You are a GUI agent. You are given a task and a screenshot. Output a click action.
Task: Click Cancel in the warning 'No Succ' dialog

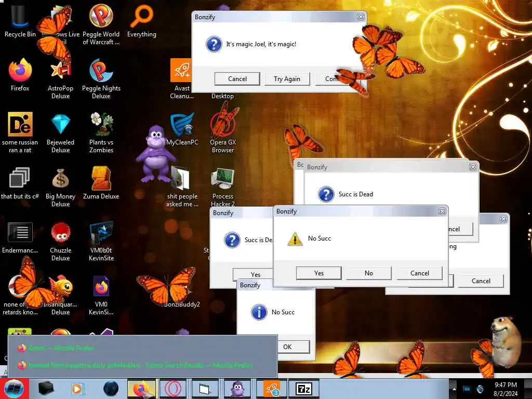[420, 273]
